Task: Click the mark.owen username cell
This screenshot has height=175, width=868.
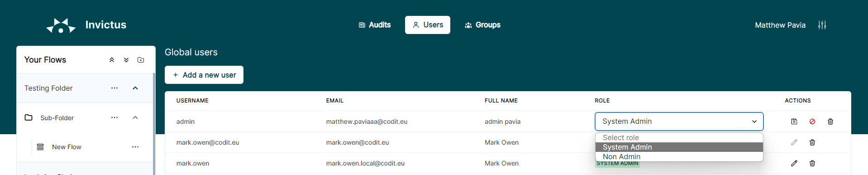Action: [x=193, y=163]
